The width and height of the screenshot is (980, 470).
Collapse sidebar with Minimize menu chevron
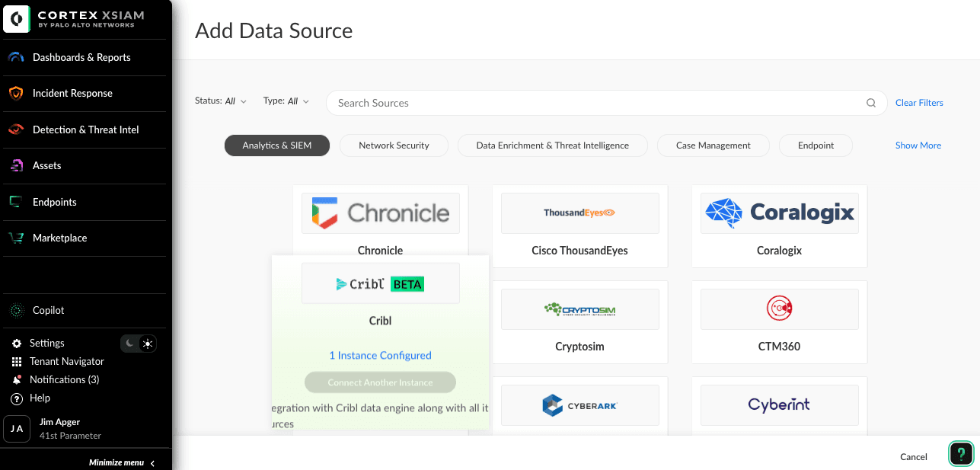tap(152, 462)
